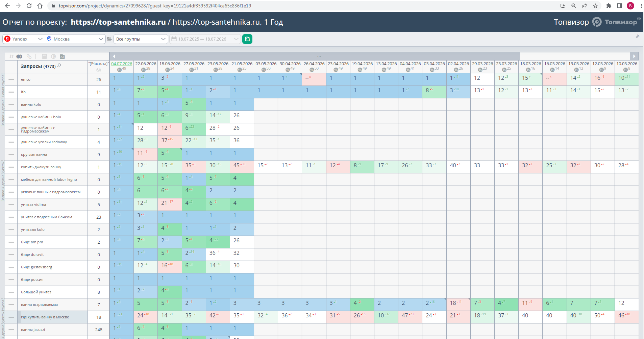Select the query 'душевые кабины bolu'

[41, 117]
